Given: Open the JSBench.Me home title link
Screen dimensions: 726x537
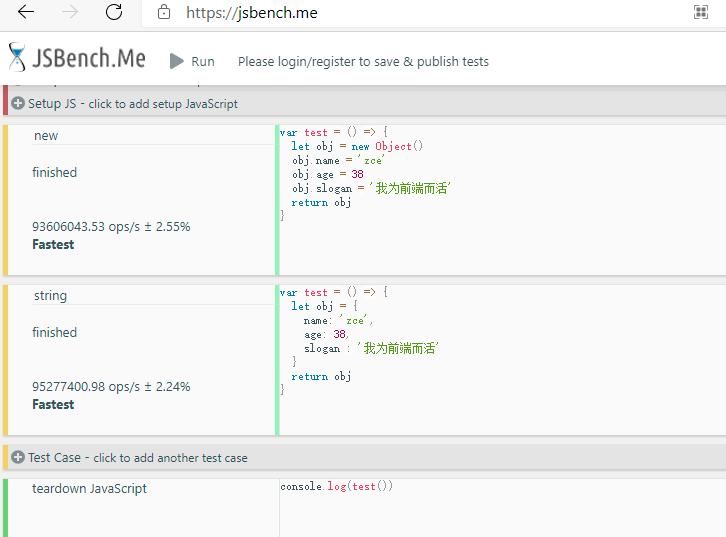Looking at the screenshot, I should 88,58.
